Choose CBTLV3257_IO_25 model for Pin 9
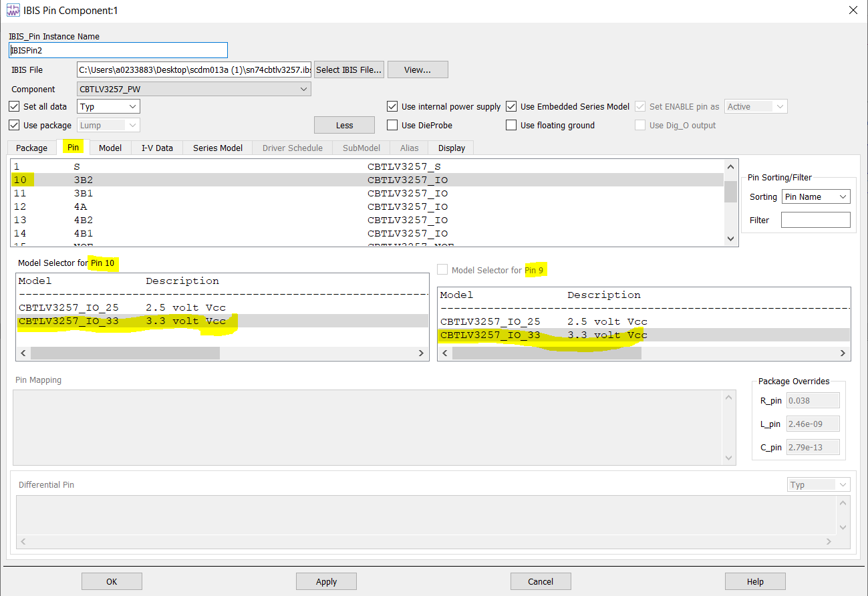Screen dimensions: 868x596 coord(643,321)
